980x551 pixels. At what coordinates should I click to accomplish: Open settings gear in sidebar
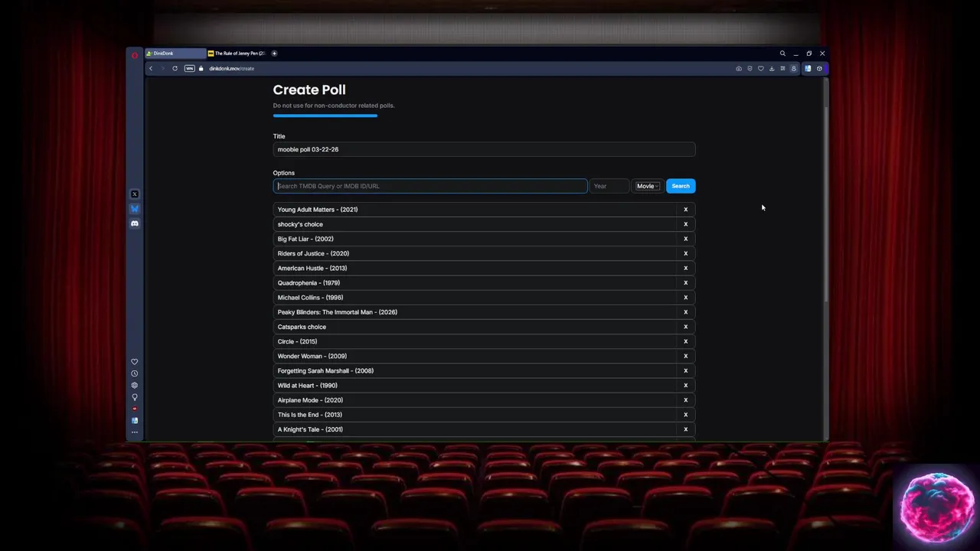click(x=135, y=386)
